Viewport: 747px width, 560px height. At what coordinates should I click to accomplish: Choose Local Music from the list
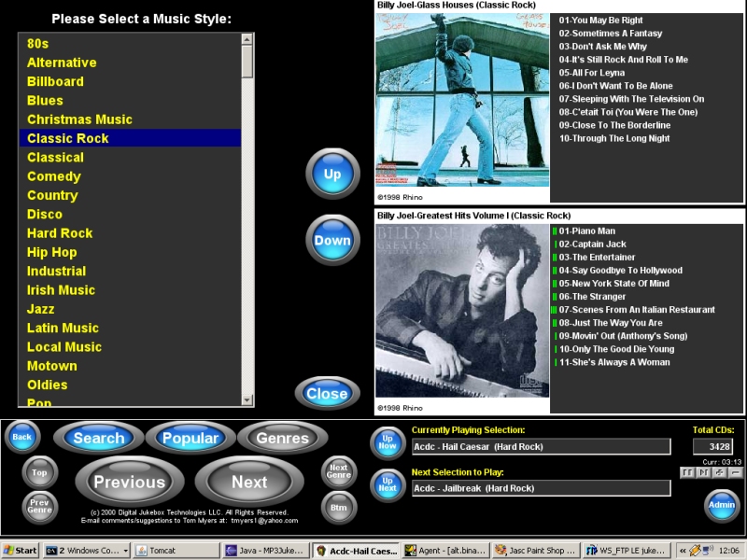pos(130,347)
